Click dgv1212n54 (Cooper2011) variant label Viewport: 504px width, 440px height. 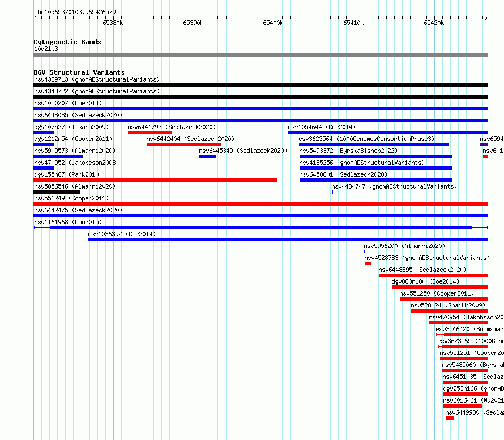point(73,139)
